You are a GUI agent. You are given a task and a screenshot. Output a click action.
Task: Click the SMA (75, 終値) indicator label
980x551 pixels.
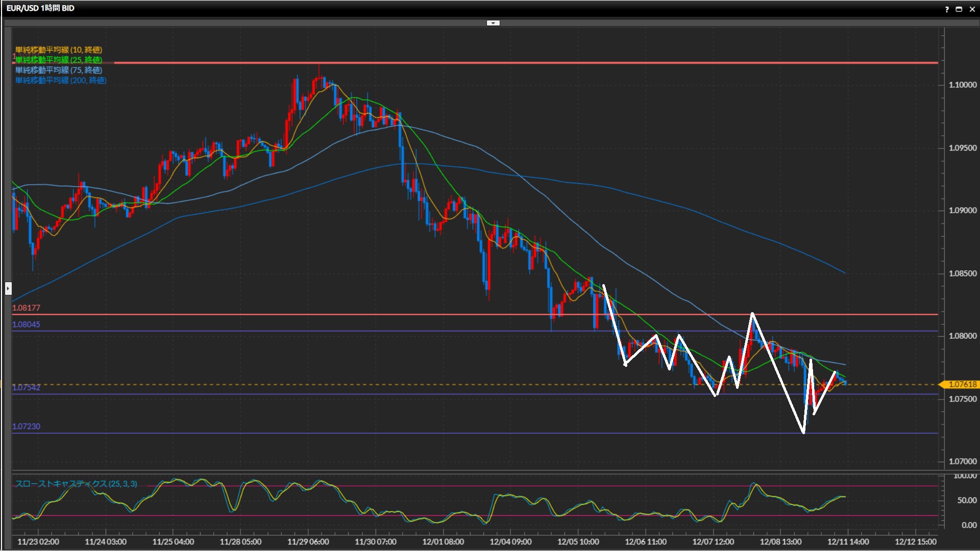click(59, 70)
